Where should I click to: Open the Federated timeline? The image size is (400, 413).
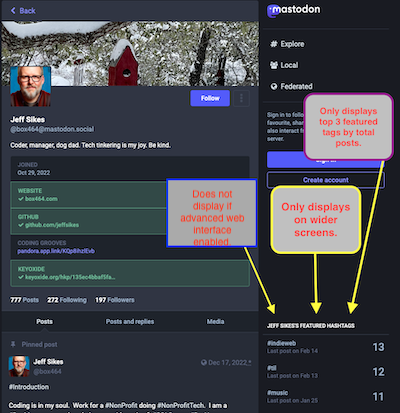pyautogui.click(x=291, y=87)
